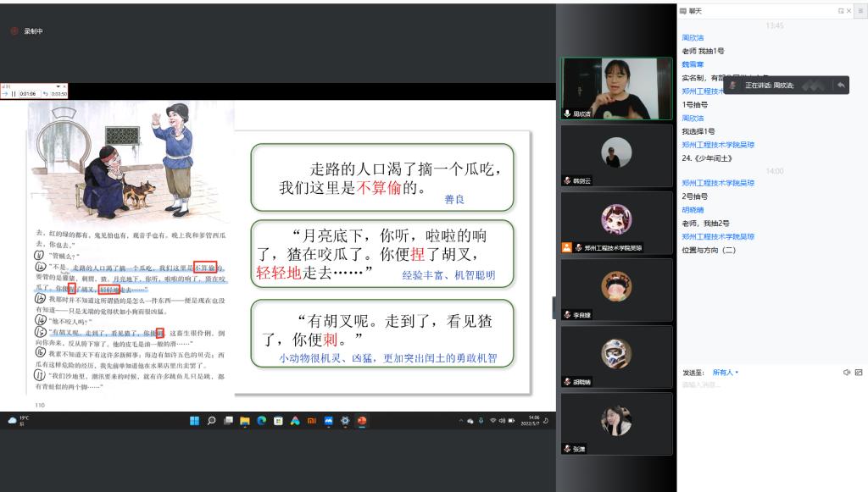Screen dimensions: 868x492
Task: Click the microphone icon on 周欣洁's video
Action: click(x=567, y=113)
